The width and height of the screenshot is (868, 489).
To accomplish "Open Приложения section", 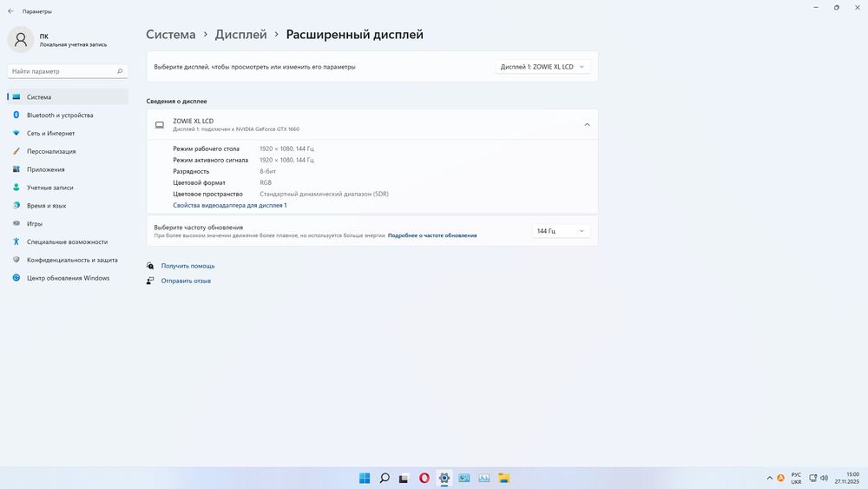I will point(68,169).
